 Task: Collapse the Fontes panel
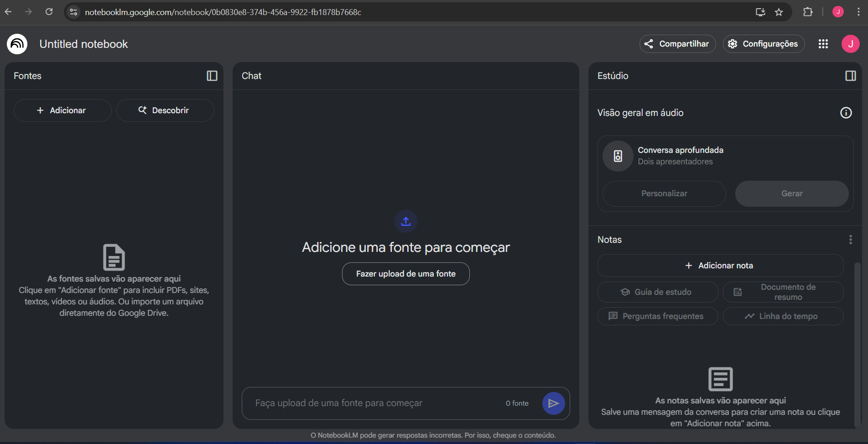pyautogui.click(x=212, y=76)
